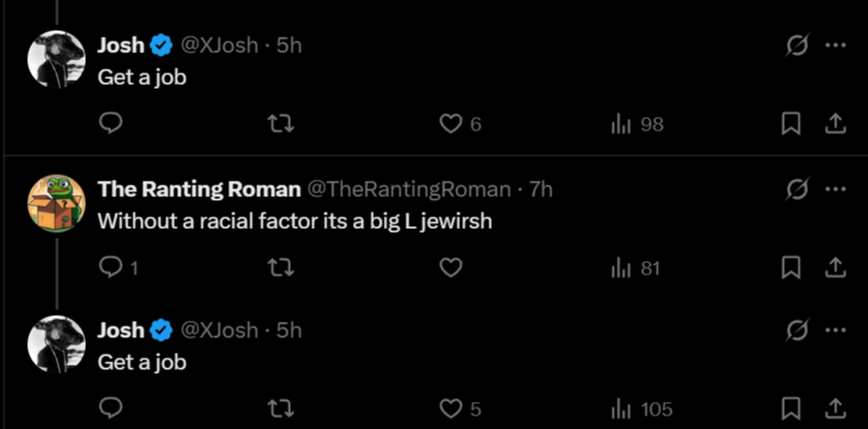Repost Josh's reply with 98 views

(x=279, y=124)
